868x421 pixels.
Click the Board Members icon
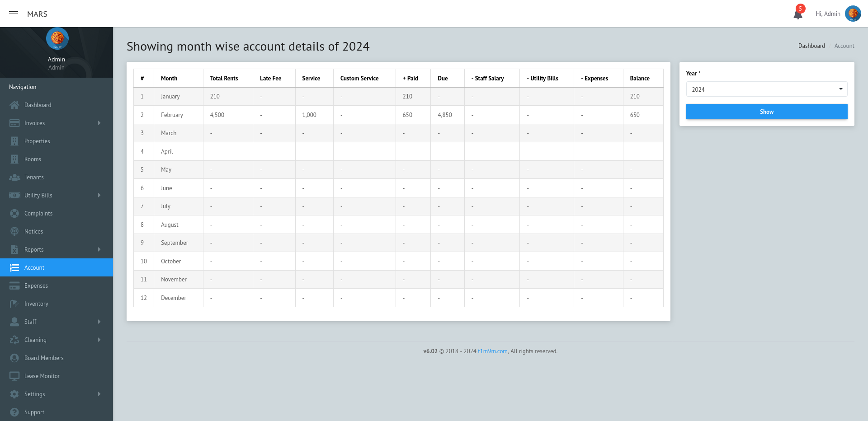click(x=14, y=358)
